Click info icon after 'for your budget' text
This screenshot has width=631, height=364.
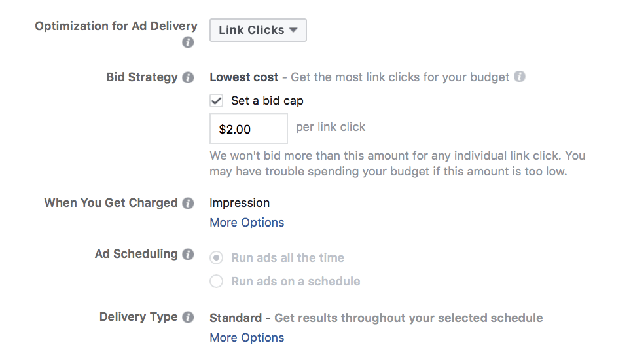(x=519, y=77)
